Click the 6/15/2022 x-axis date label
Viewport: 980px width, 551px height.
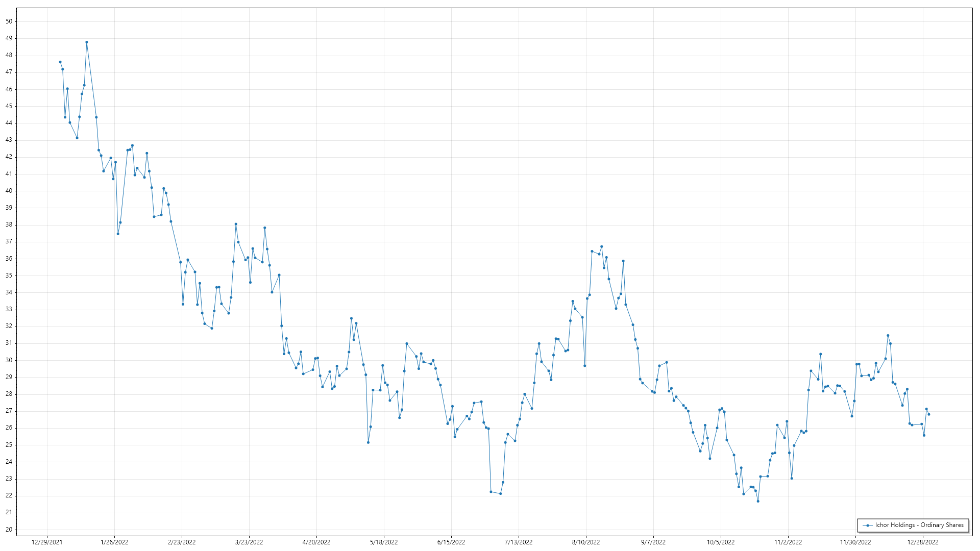click(451, 542)
